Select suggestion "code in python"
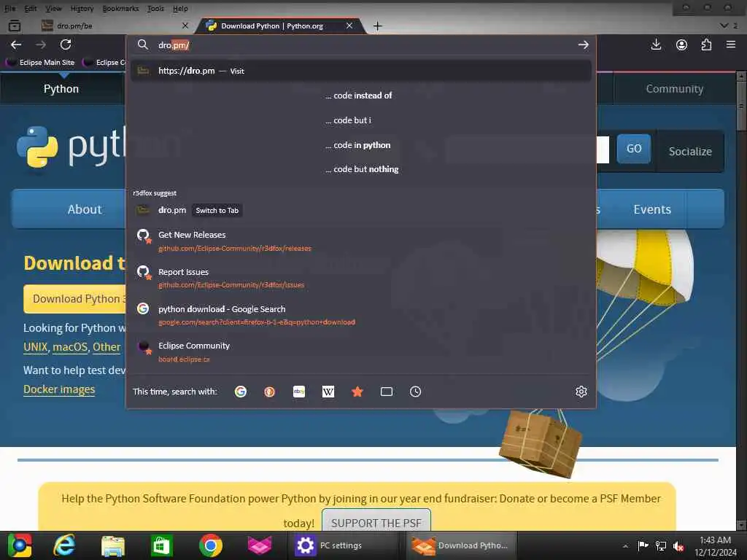 tap(361, 145)
